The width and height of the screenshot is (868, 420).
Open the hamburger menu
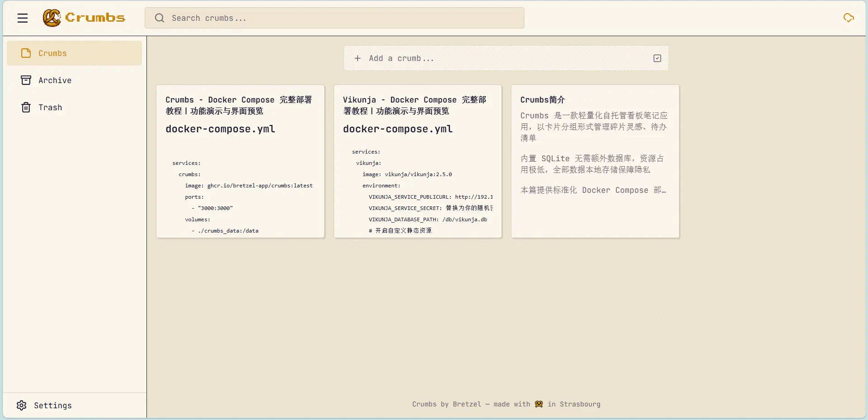[x=23, y=18]
